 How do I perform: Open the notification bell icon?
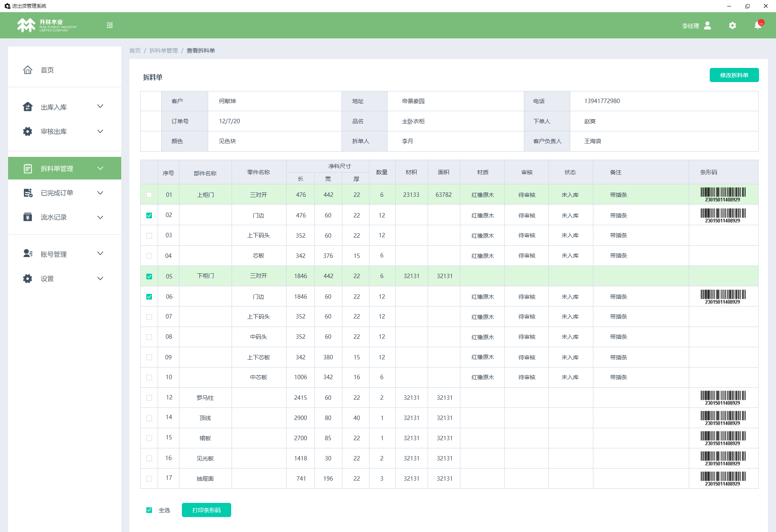(x=758, y=25)
